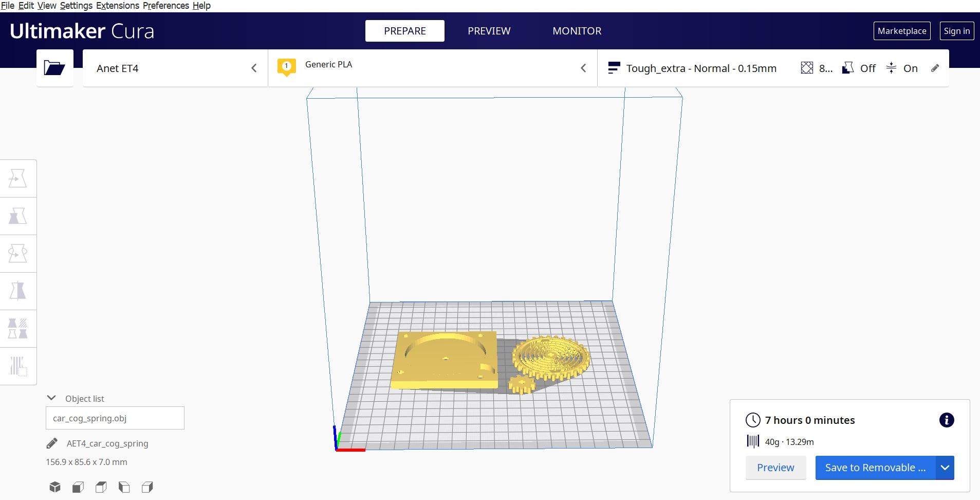Sign in to Ultimaker account
This screenshot has width=980, height=500.
coord(956,30)
